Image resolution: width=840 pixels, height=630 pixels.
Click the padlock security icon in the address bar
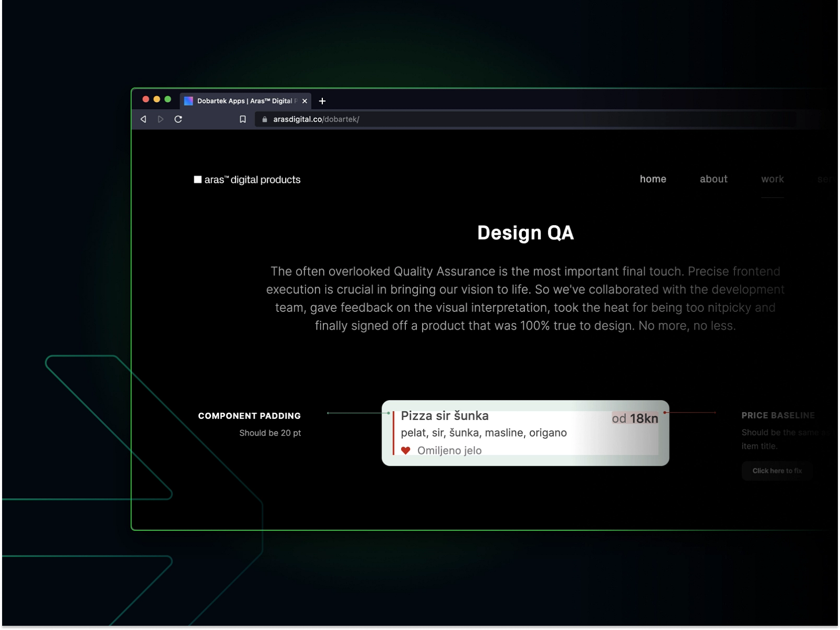coord(265,119)
